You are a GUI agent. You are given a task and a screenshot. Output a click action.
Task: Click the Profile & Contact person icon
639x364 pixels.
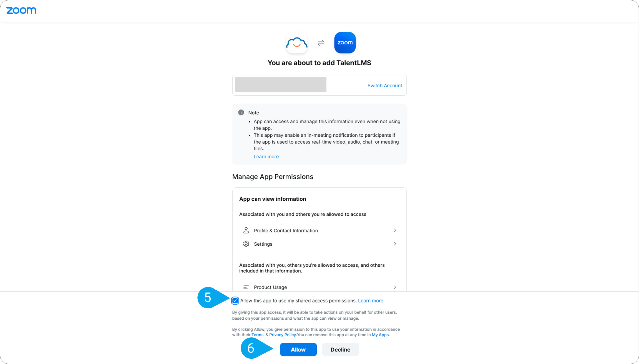click(246, 230)
